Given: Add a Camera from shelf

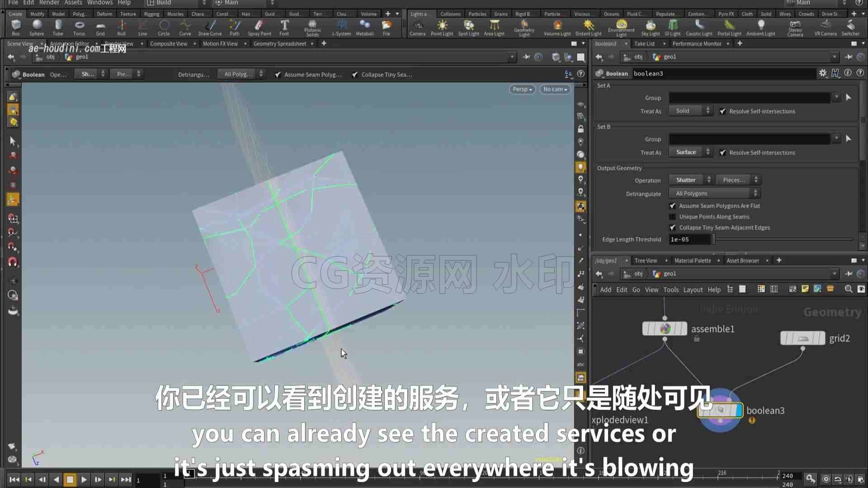Looking at the screenshot, I should coord(417,28).
